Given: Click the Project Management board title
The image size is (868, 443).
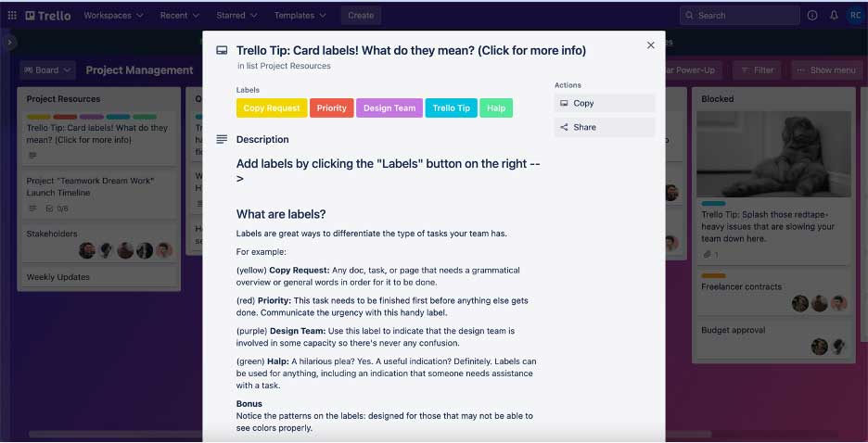Looking at the screenshot, I should point(139,70).
